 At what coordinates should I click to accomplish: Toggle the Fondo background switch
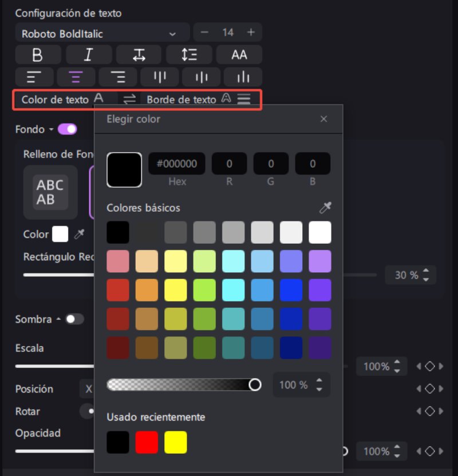(67, 129)
